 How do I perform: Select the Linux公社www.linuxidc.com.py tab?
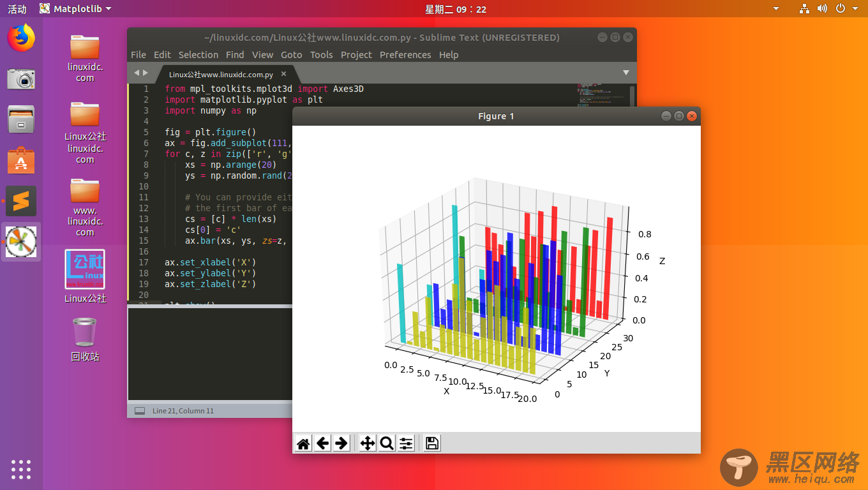[221, 74]
